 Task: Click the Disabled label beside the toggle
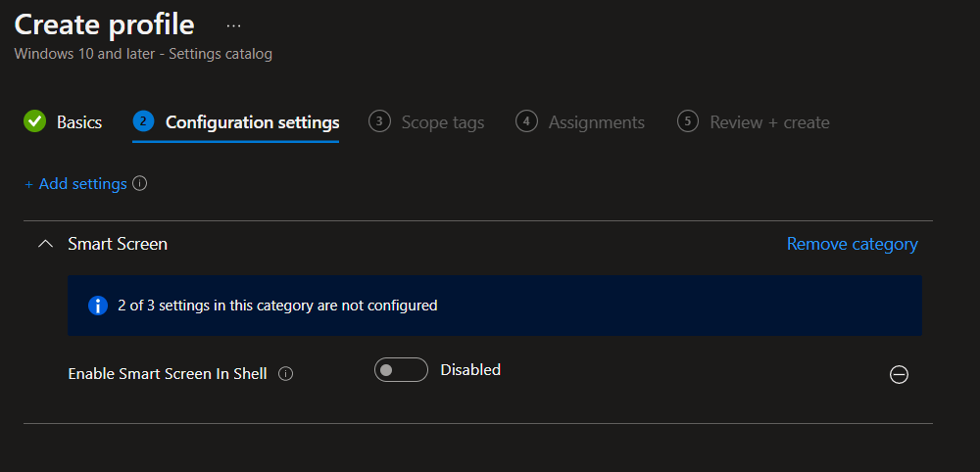click(x=470, y=370)
